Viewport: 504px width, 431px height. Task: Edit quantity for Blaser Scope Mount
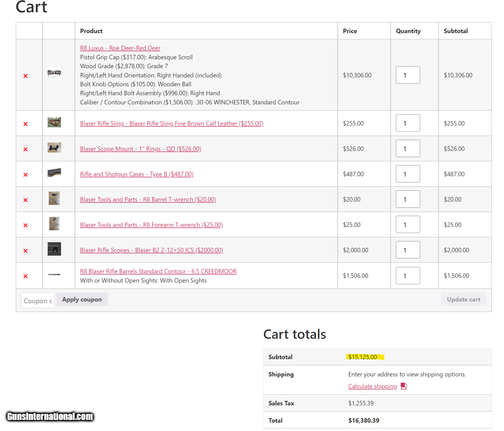pos(408,148)
